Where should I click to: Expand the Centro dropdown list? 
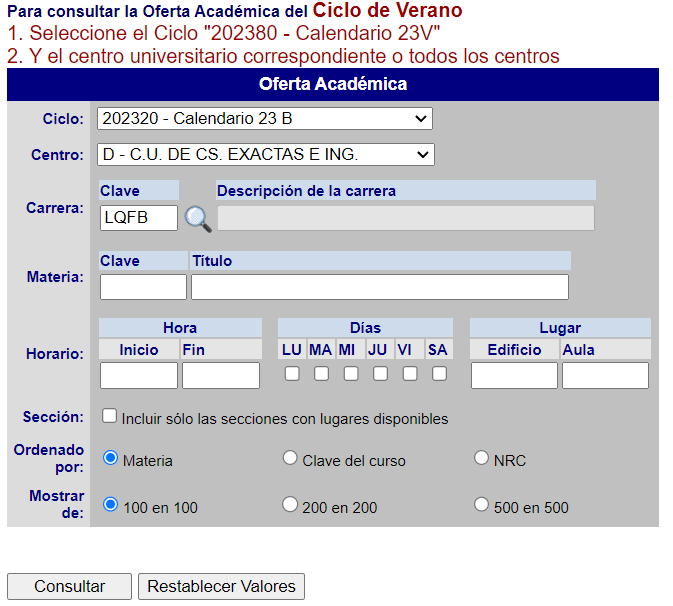pyautogui.click(x=266, y=154)
